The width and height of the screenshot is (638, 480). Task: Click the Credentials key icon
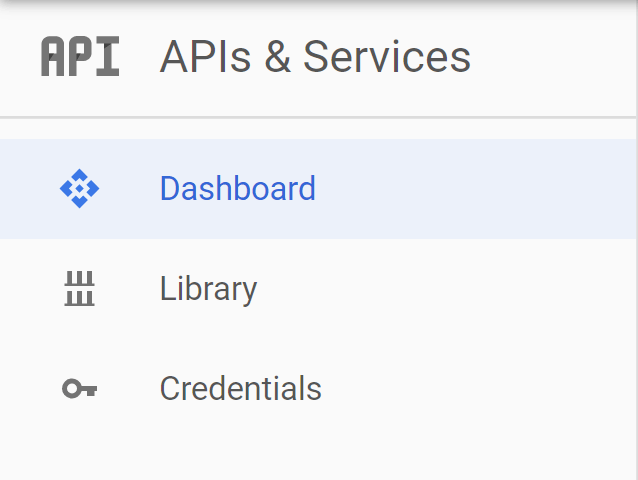tap(80, 388)
